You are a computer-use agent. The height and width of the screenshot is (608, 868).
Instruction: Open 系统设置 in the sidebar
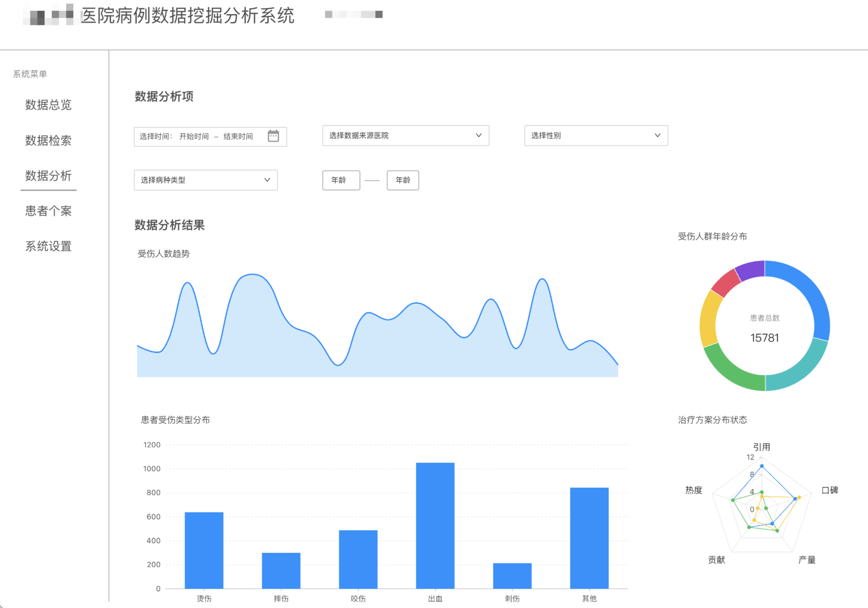point(48,247)
